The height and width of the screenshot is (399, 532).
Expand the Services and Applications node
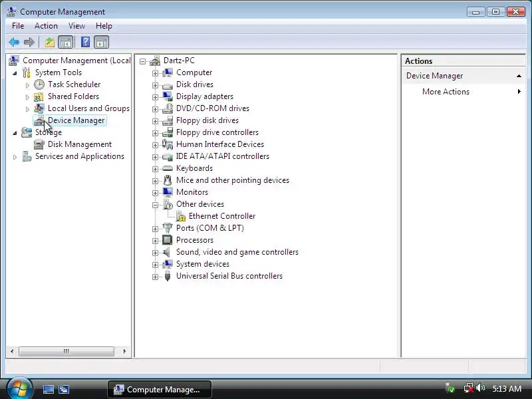tap(15, 157)
